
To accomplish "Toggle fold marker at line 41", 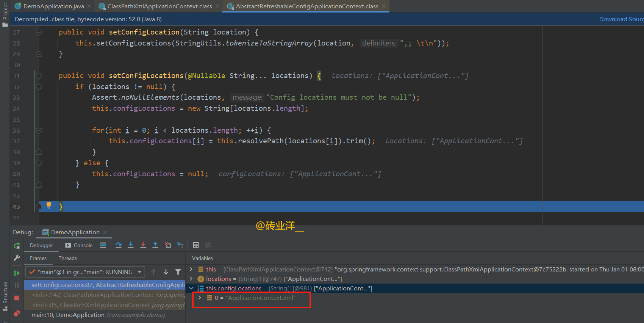I will (39, 185).
